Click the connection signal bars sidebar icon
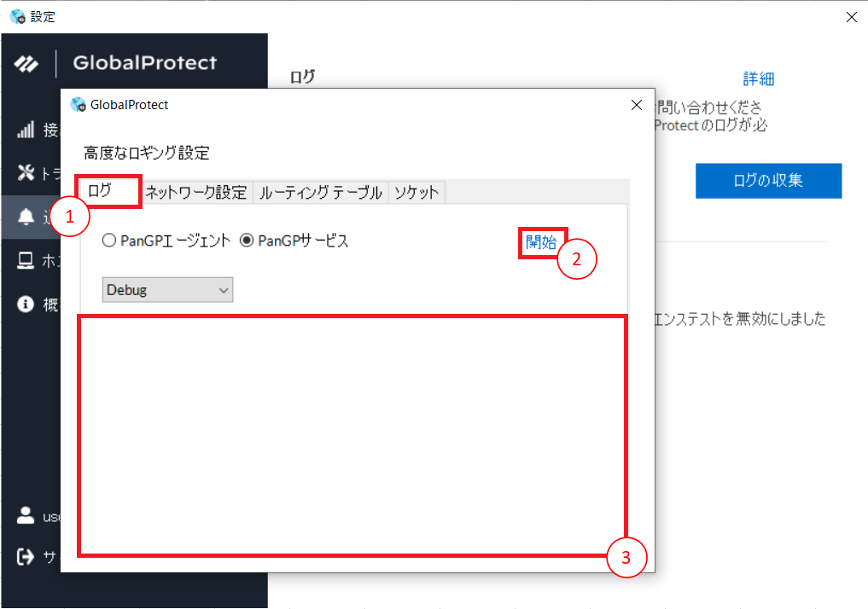This screenshot has width=868, height=609. tap(26, 130)
